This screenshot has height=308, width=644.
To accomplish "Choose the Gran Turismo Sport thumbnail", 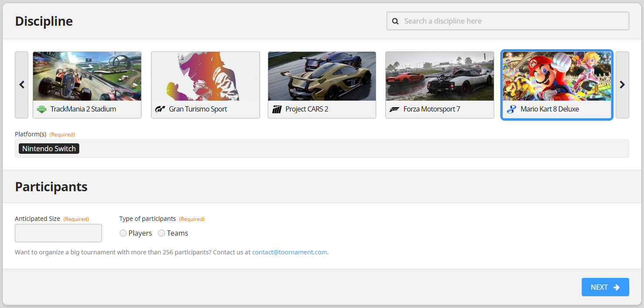I will [206, 76].
